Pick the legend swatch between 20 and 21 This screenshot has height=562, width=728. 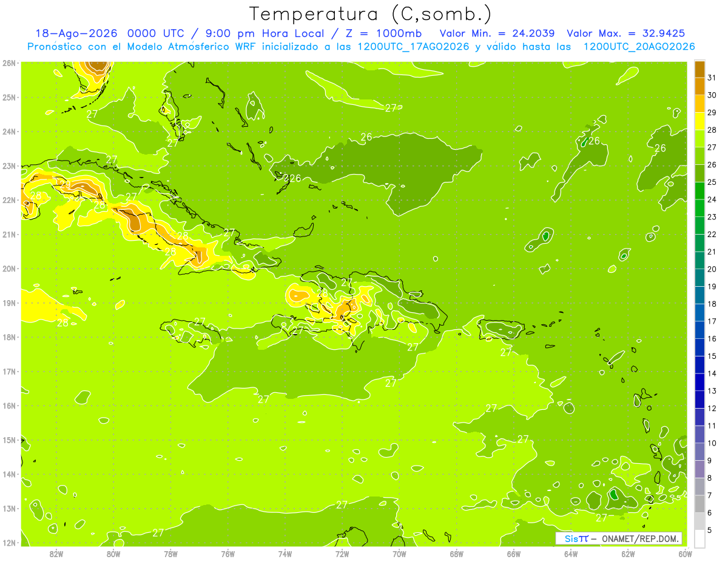coord(699,261)
